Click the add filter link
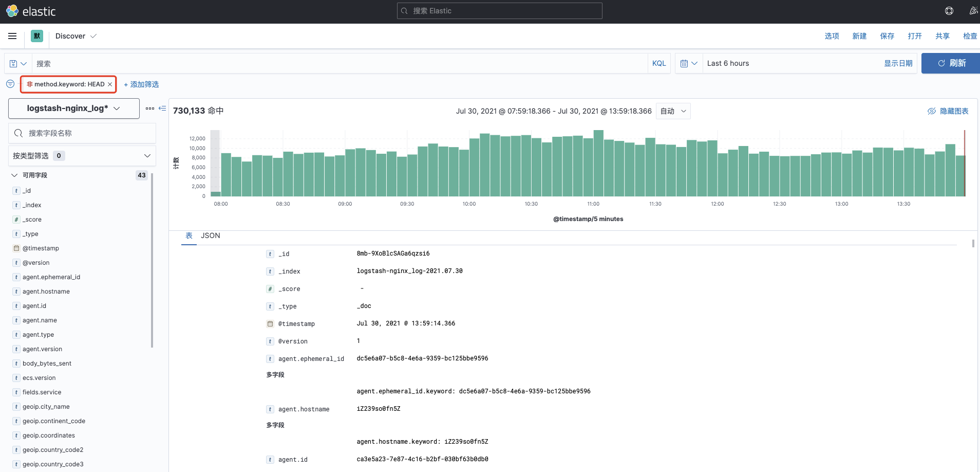980x472 pixels. [141, 84]
